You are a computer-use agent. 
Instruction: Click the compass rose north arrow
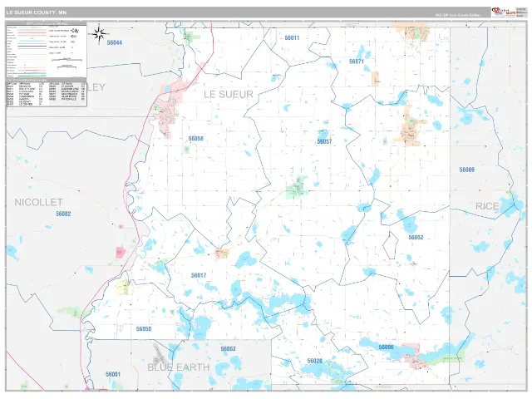click(x=99, y=34)
